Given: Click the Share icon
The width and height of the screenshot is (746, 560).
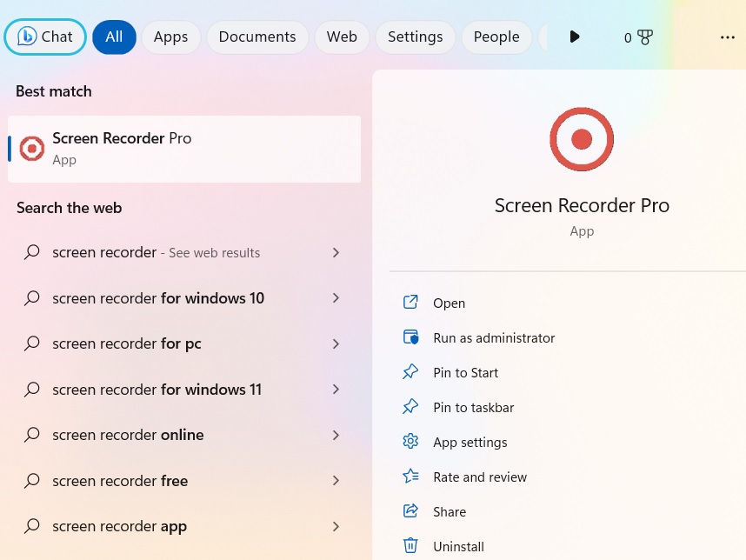Looking at the screenshot, I should [x=410, y=511].
